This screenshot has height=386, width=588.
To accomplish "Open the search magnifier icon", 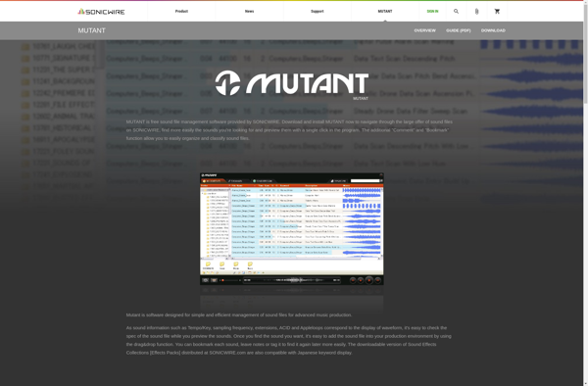I will point(456,11).
